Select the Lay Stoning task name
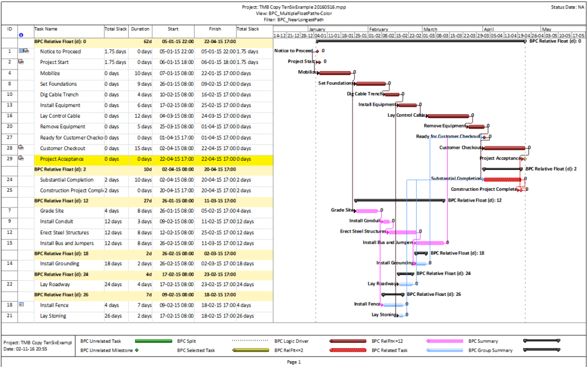This screenshot has height=367, width=588. (54, 315)
